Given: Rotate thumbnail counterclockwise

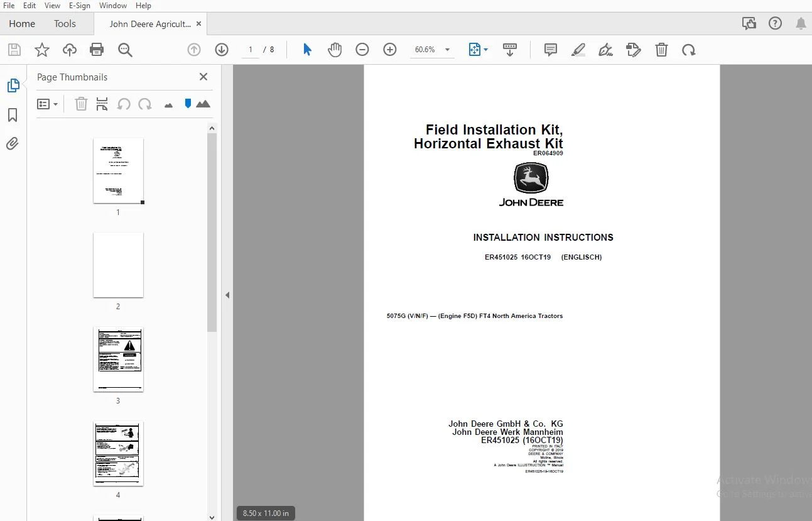Looking at the screenshot, I should [x=124, y=104].
